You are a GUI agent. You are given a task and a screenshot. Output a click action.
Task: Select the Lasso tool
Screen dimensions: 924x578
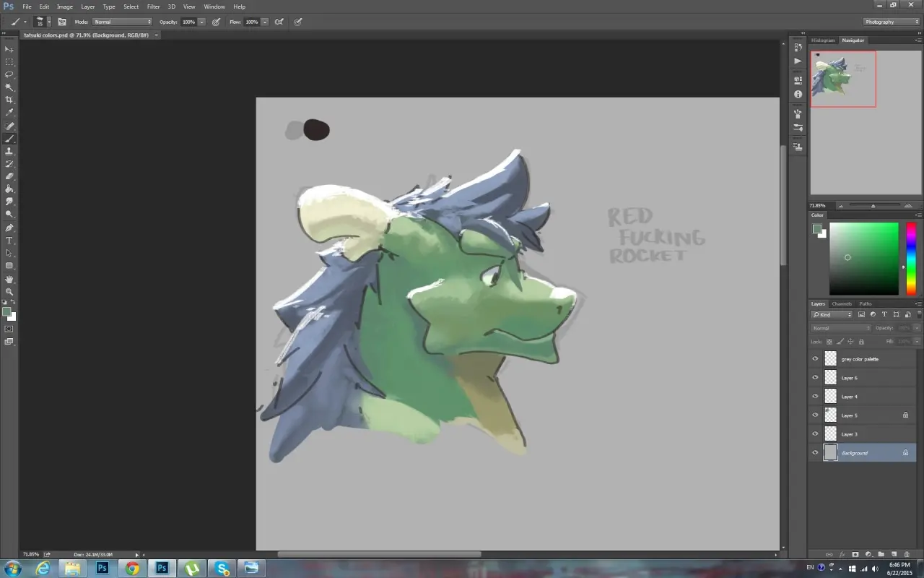[9, 74]
